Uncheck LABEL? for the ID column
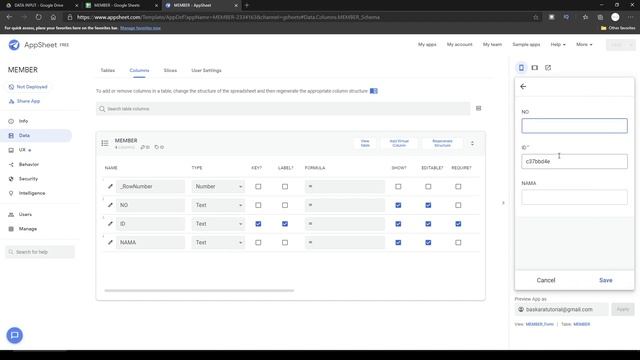Screen dimensions: 640x360 [285, 224]
